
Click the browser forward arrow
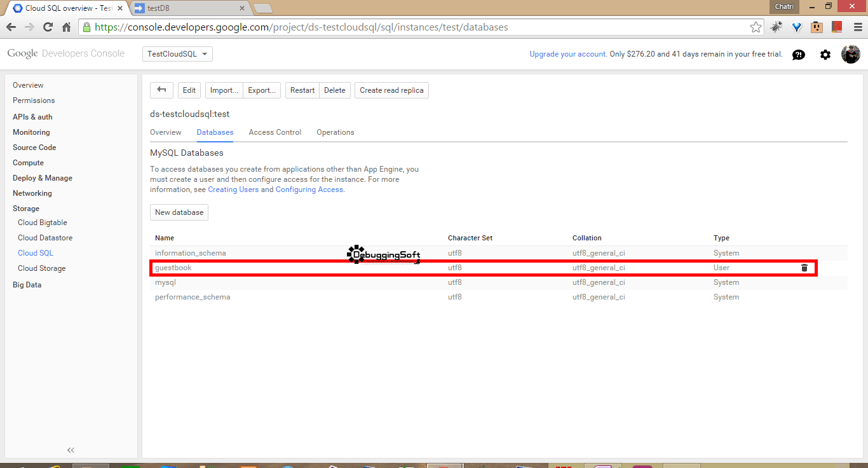pyautogui.click(x=29, y=27)
